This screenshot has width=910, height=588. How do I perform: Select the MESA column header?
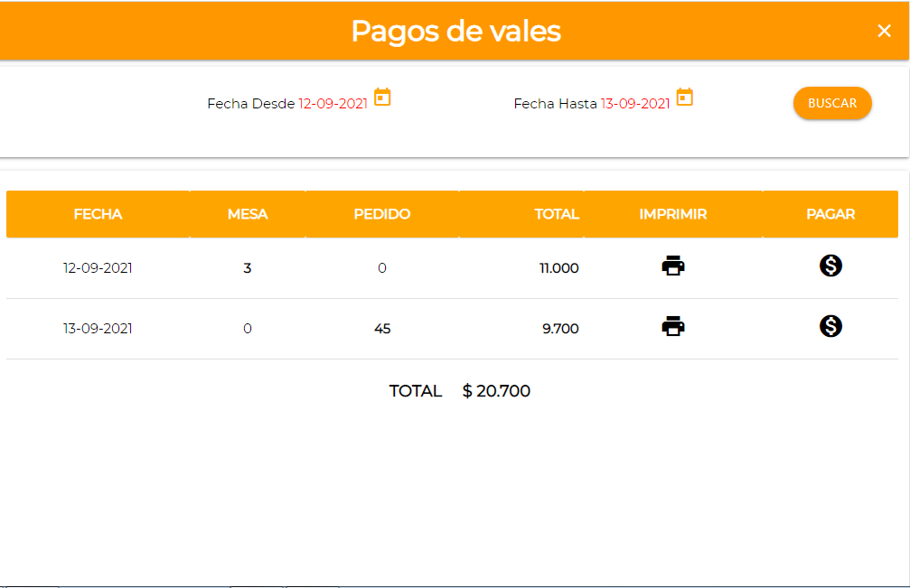point(248,214)
